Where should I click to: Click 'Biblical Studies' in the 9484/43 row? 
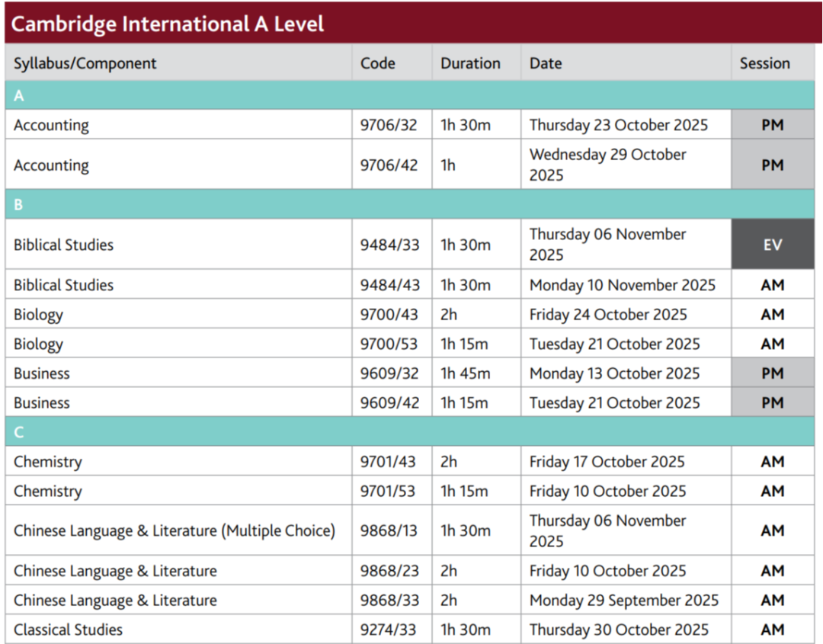coord(63,285)
